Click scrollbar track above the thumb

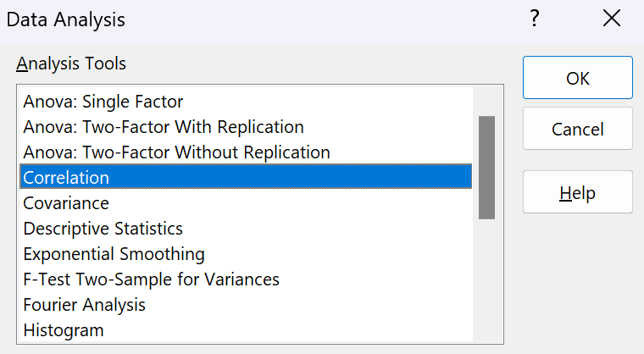coord(486,102)
